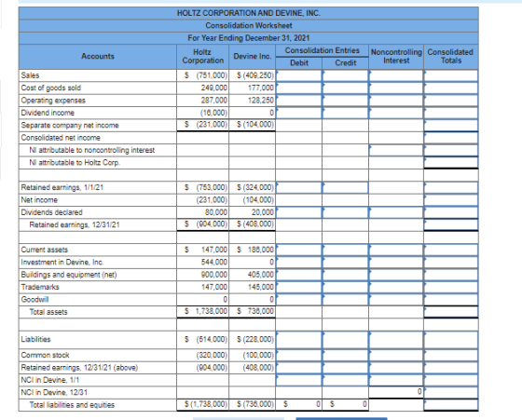This screenshot has height=420, width=522.
Task: Select Cost of goods sold Consolidated Totals cell
Action: pos(451,88)
